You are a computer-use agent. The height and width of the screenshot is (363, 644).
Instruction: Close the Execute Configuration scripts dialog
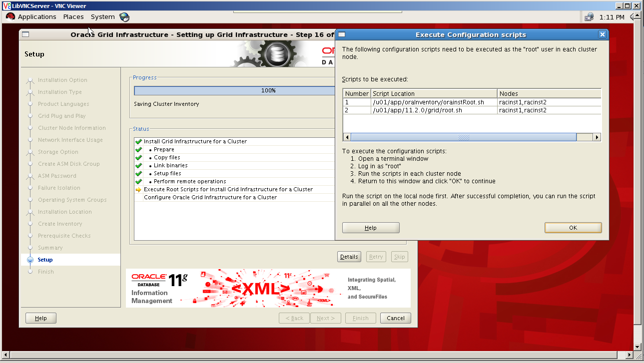click(603, 34)
